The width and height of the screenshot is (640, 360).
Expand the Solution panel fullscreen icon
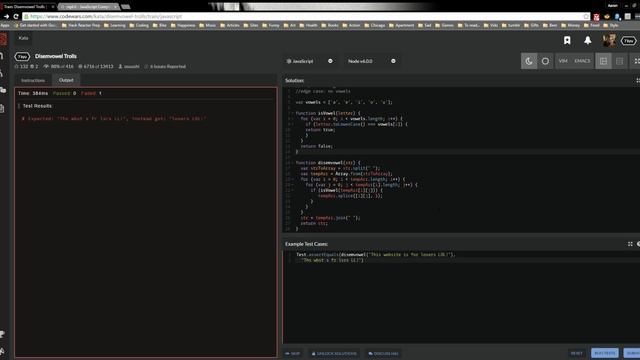pos(638,80)
